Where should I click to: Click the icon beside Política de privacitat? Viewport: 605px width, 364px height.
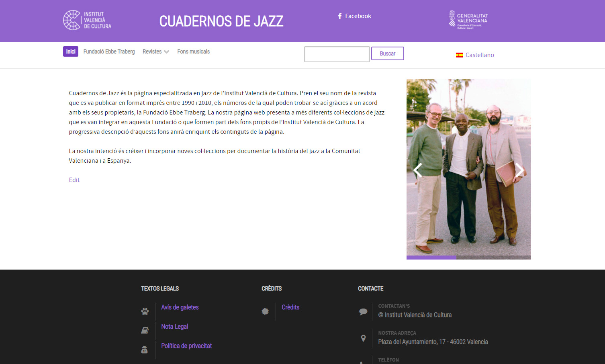click(x=145, y=350)
